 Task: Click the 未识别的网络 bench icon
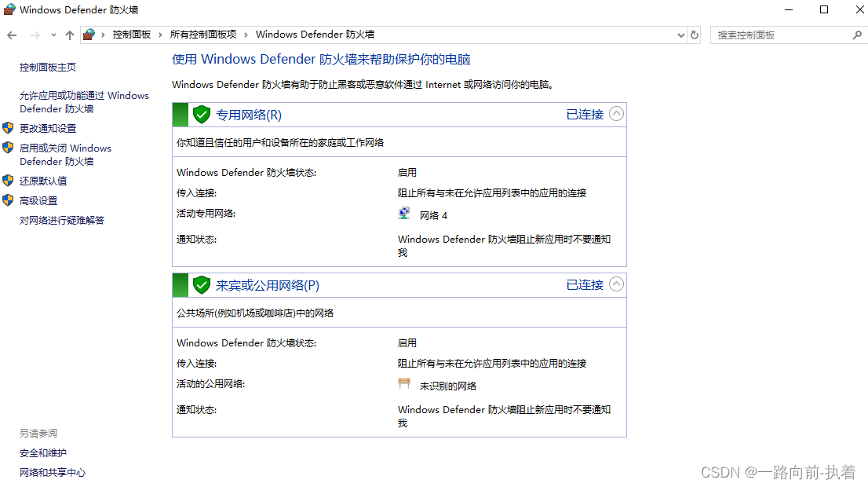(x=404, y=383)
